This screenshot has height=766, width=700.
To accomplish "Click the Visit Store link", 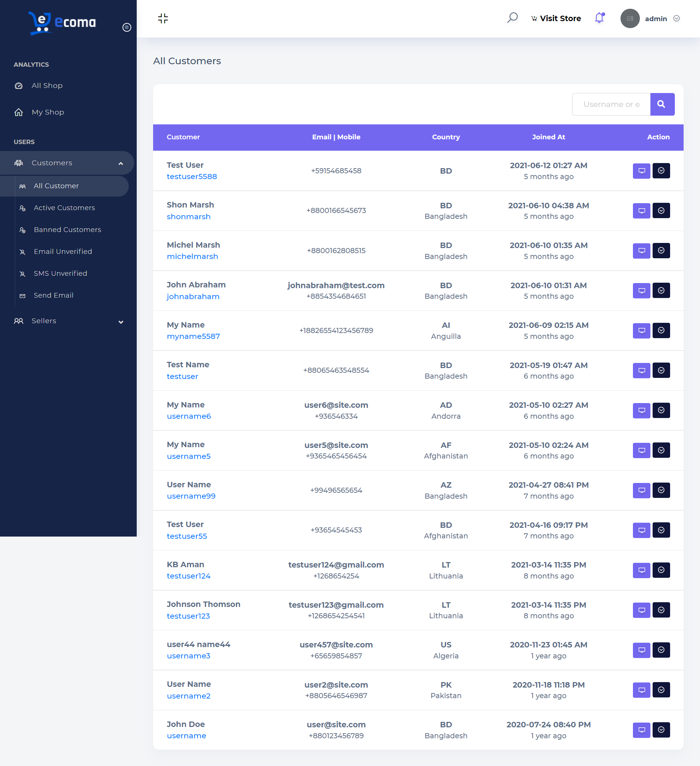I will pos(556,18).
